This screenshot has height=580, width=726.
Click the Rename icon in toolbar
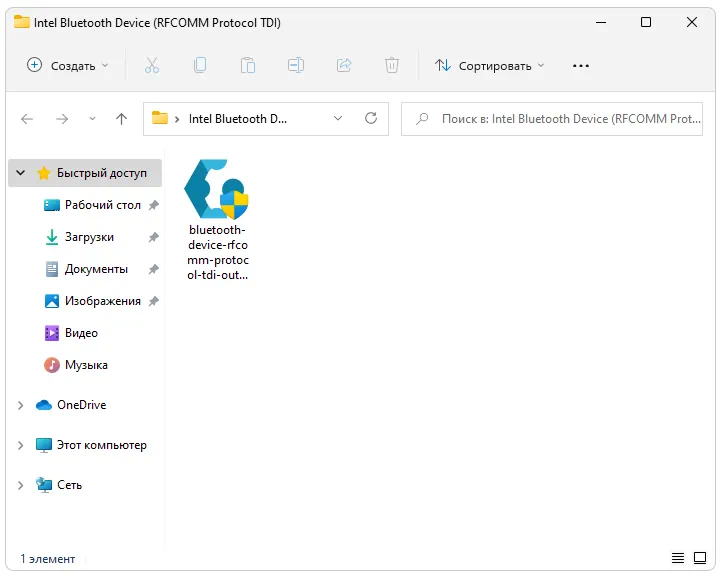point(296,65)
